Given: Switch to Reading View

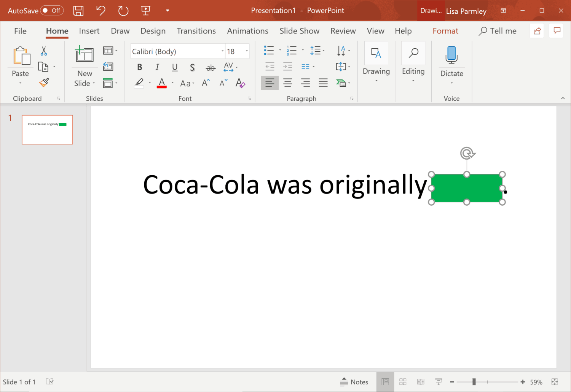Looking at the screenshot, I should [421, 382].
